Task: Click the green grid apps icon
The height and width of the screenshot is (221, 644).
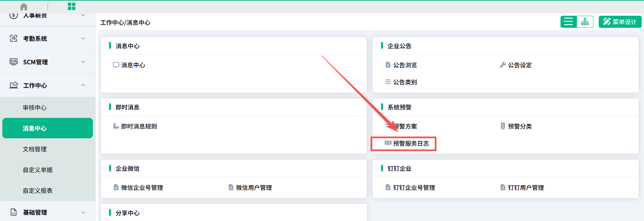Action: click(71, 6)
